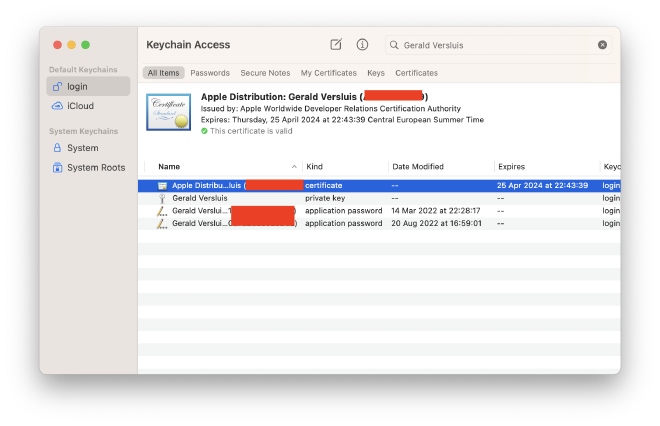Click the Expires Thursday 25 April 2024 line

342,120
